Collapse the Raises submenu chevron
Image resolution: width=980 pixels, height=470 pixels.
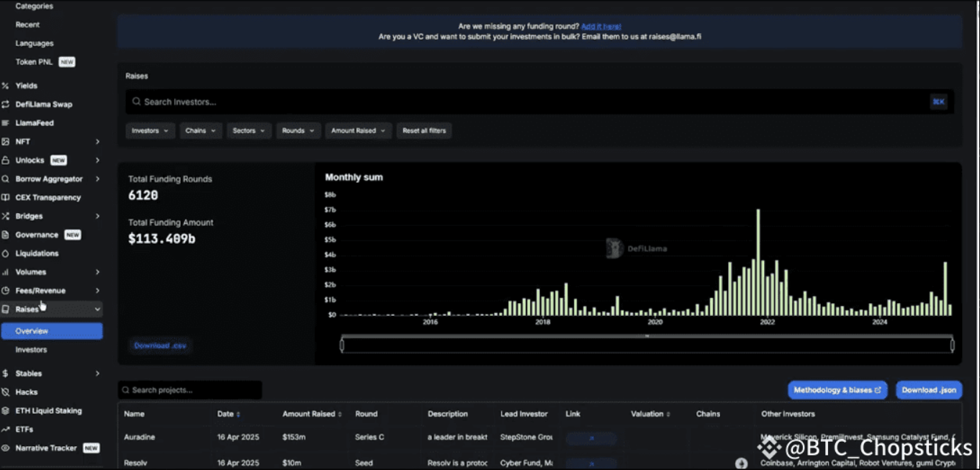coord(97,309)
